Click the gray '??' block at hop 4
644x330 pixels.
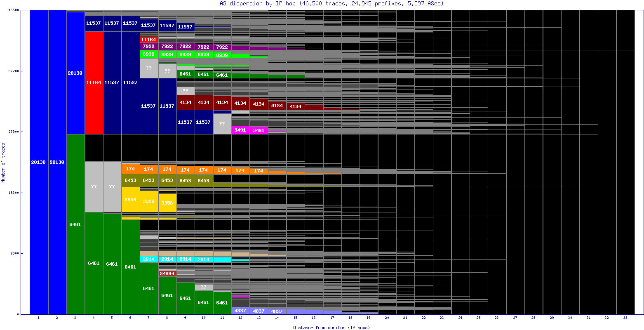pyautogui.click(x=94, y=186)
